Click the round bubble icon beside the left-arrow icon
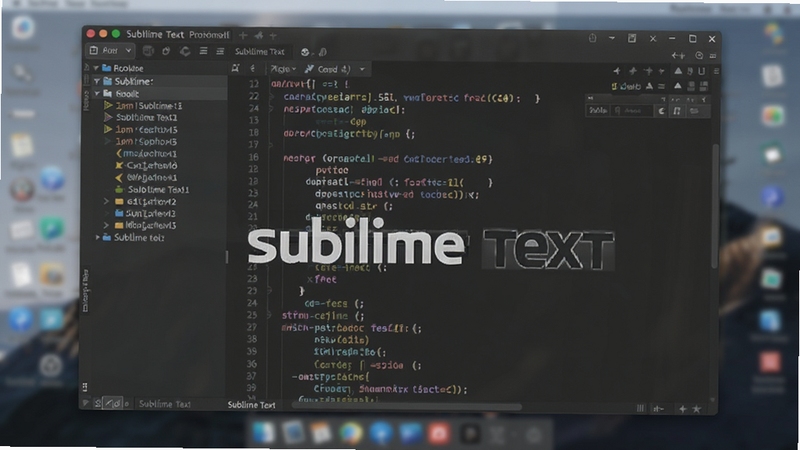The image size is (800, 450). (x=699, y=55)
